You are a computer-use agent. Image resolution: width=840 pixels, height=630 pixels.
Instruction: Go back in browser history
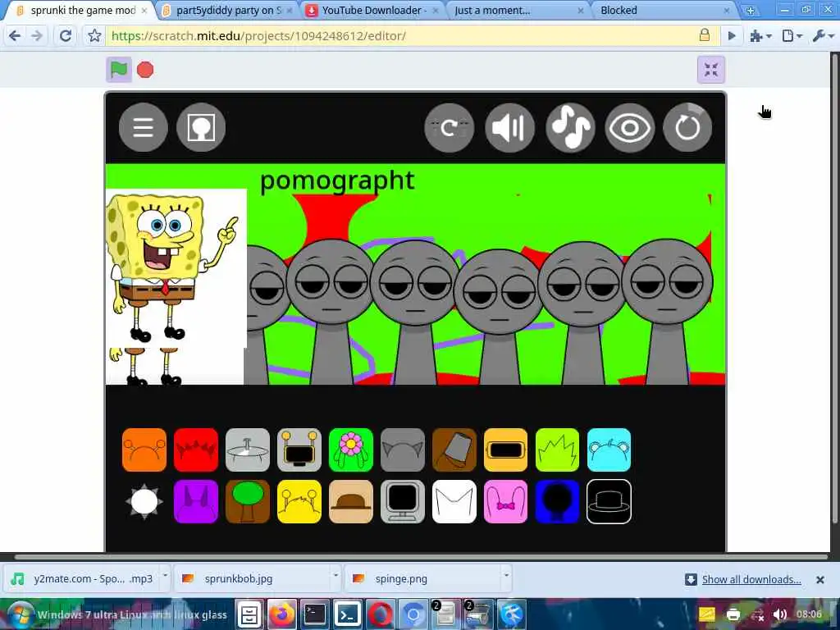[x=15, y=36]
